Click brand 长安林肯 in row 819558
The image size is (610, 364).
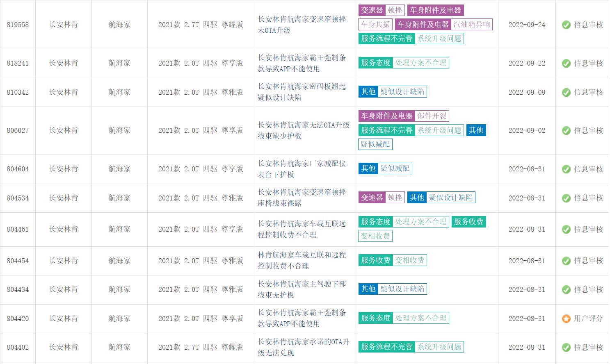click(64, 25)
